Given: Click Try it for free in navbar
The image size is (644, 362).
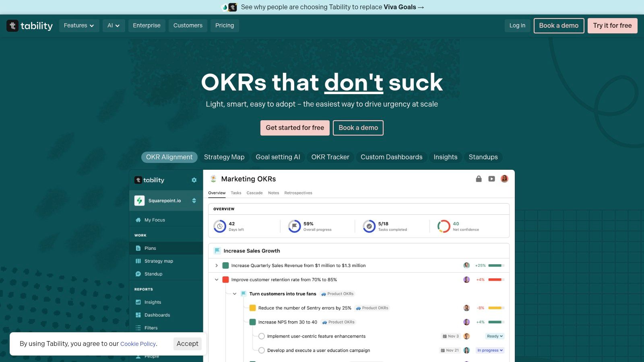Looking at the screenshot, I should pyautogui.click(x=612, y=26).
